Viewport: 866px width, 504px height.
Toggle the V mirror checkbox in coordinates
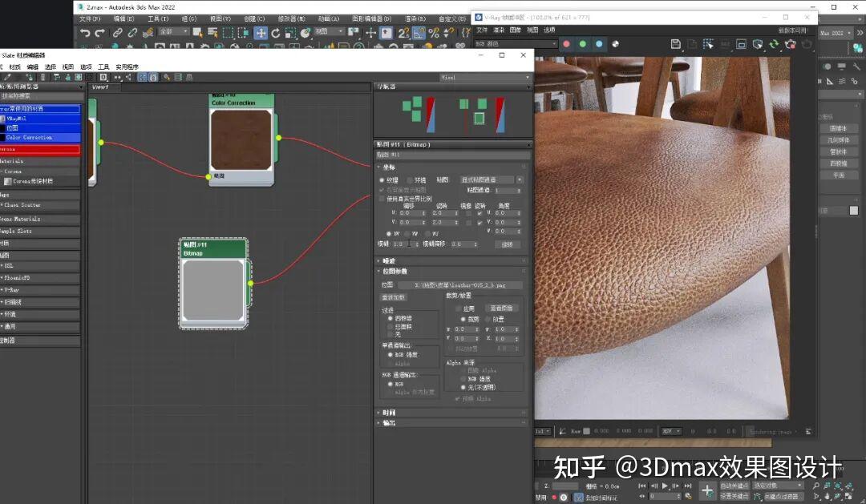click(x=469, y=222)
